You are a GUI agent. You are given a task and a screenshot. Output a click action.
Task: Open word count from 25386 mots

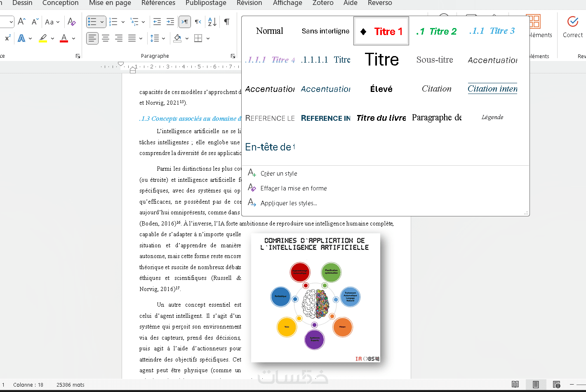click(71, 385)
